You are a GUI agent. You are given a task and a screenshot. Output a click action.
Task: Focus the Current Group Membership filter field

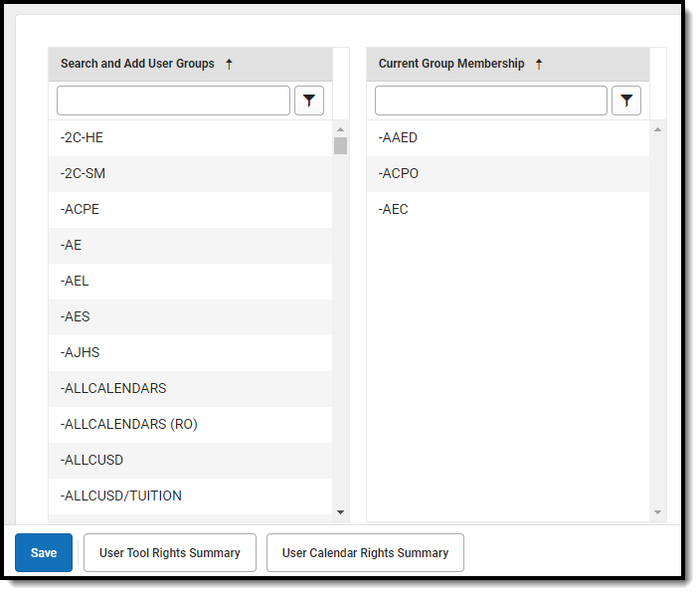(x=490, y=100)
